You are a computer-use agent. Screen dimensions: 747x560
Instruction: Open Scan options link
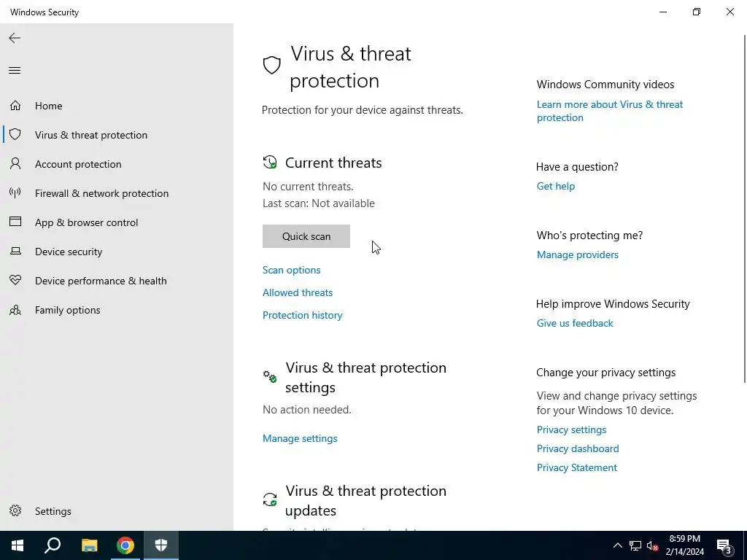tap(292, 270)
